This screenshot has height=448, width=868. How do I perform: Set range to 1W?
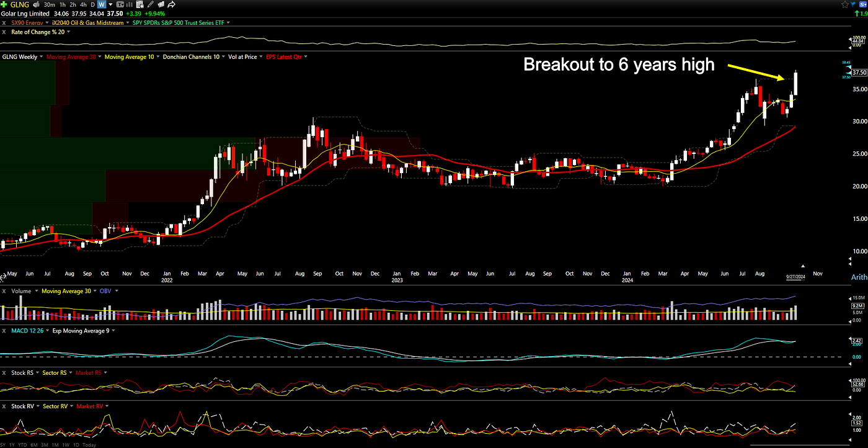pos(66,445)
